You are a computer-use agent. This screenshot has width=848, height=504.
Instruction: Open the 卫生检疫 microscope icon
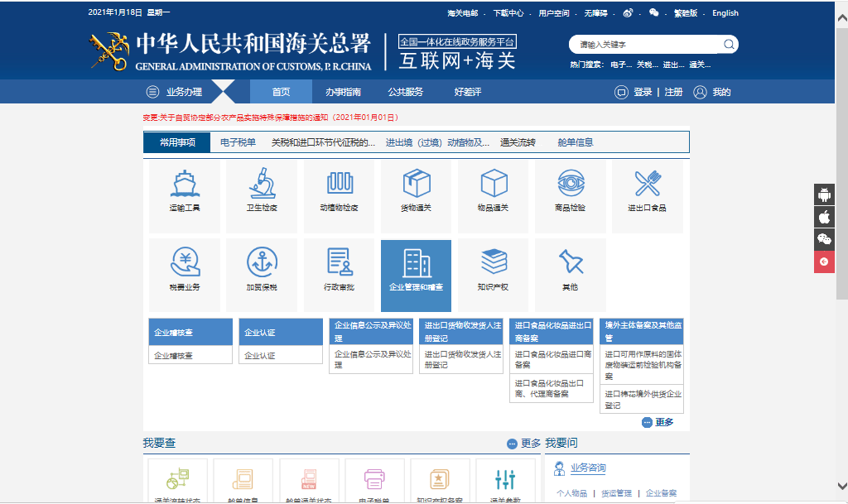263,184
